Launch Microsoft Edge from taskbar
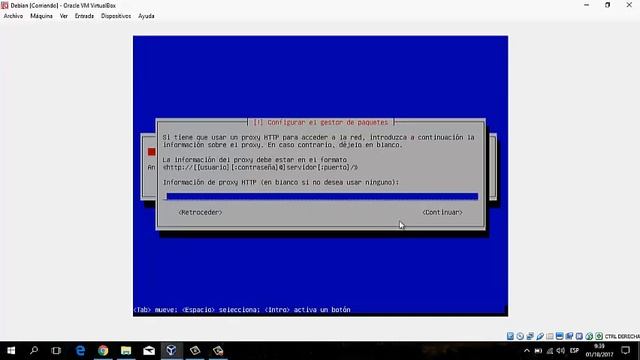The width and height of the screenshot is (640, 360). (x=80, y=350)
